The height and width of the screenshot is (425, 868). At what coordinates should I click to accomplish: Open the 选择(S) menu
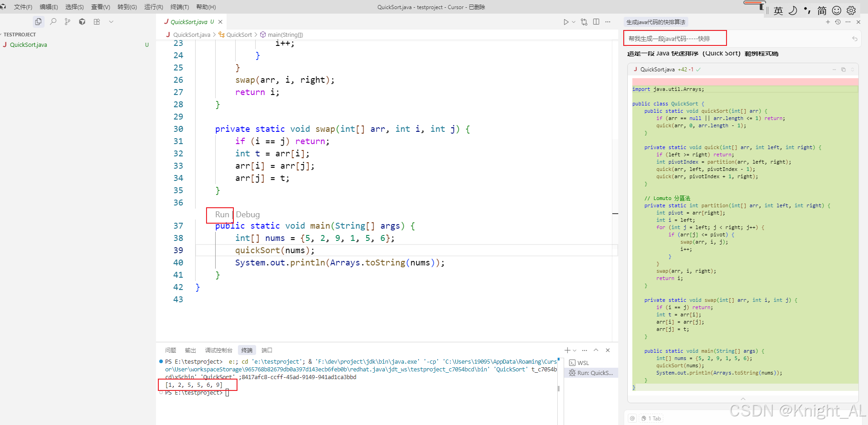pos(75,7)
